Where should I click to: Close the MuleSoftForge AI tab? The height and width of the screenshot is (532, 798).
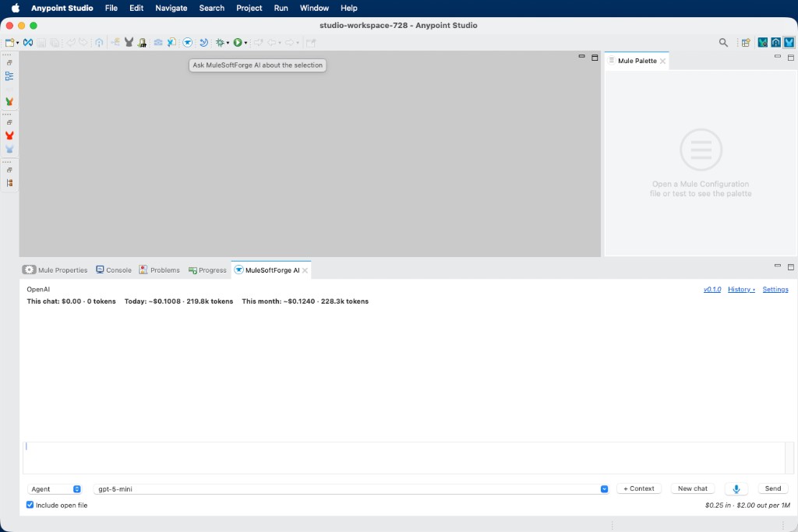point(305,270)
